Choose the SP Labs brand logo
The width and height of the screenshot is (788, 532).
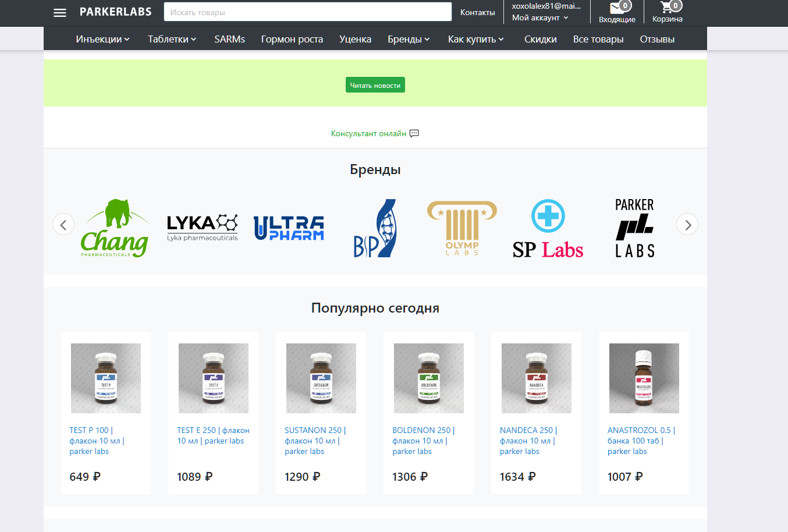[548, 228]
